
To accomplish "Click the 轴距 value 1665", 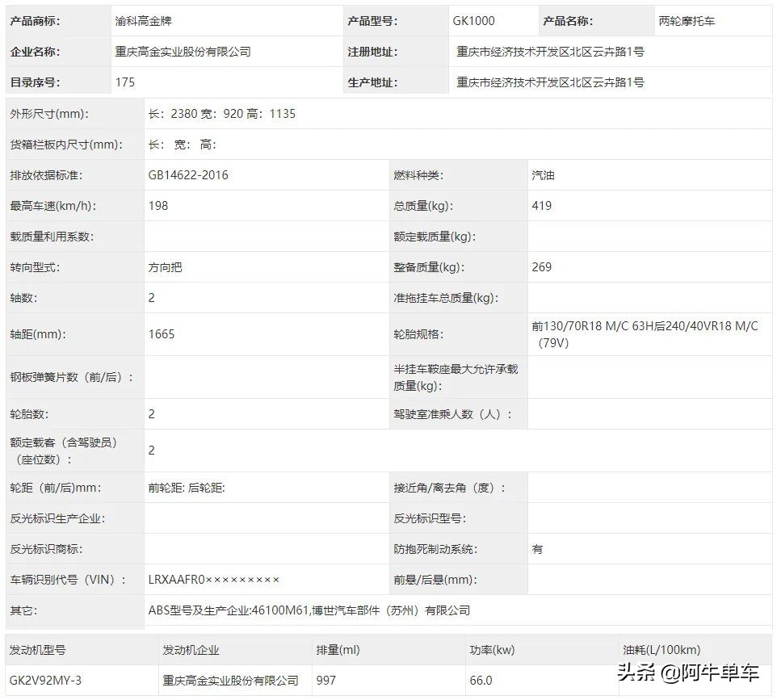I will coord(162,333).
